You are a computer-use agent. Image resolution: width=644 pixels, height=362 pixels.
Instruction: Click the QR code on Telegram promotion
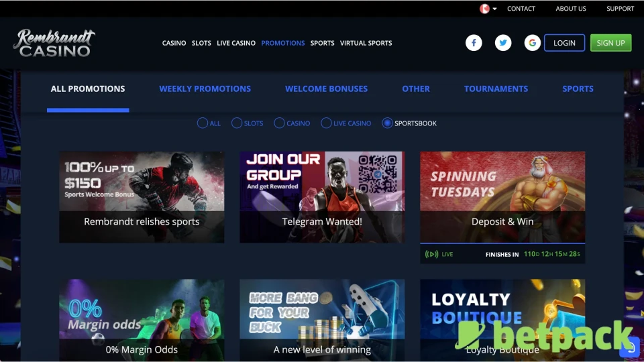[x=378, y=174]
